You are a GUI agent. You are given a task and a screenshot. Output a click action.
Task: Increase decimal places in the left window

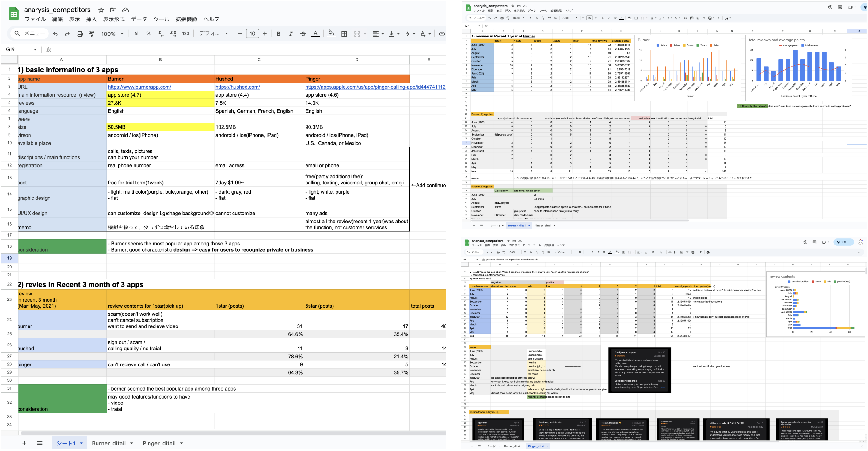(x=173, y=34)
